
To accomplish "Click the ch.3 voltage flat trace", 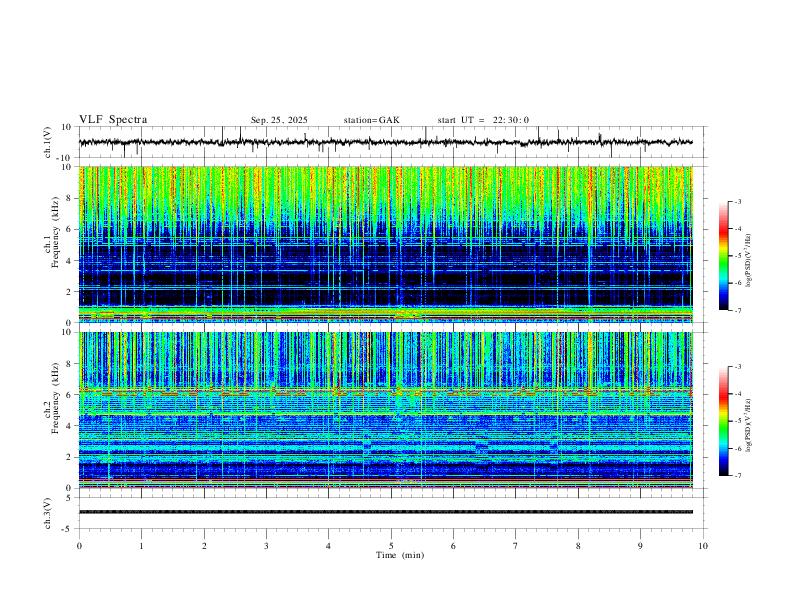I will pyautogui.click(x=386, y=512).
